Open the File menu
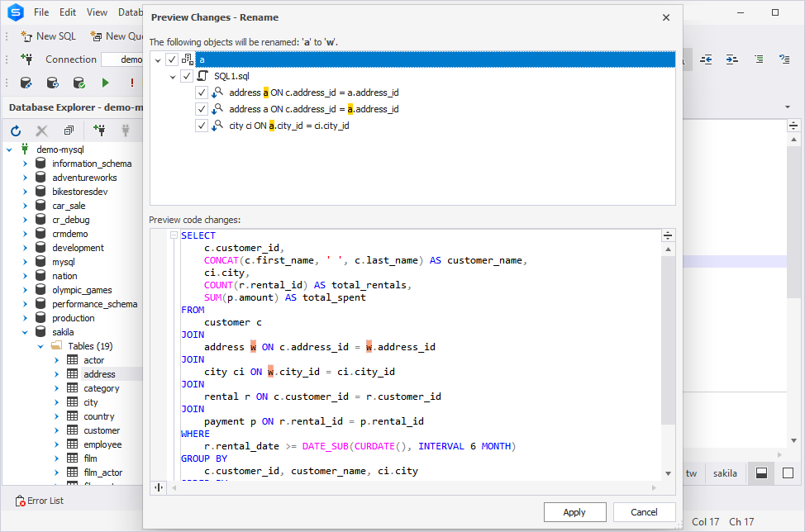805x532 pixels. (41, 12)
